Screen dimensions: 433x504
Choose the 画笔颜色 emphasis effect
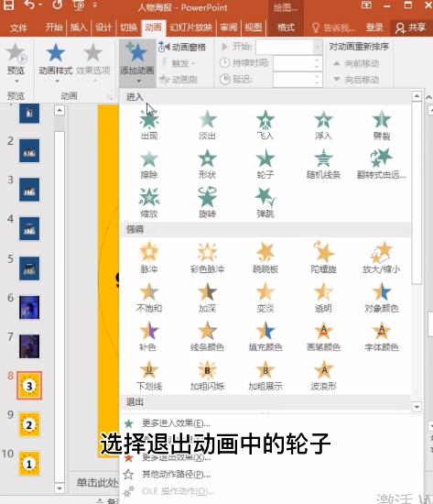click(323, 336)
